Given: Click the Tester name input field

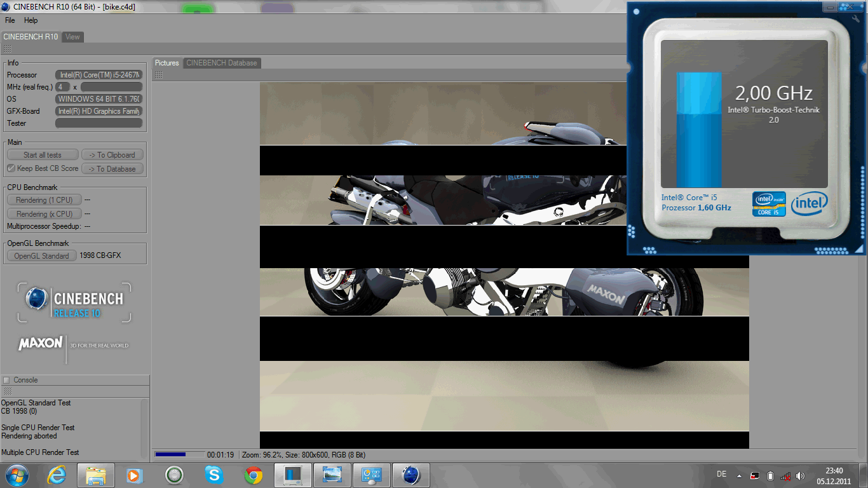Looking at the screenshot, I should 98,123.
